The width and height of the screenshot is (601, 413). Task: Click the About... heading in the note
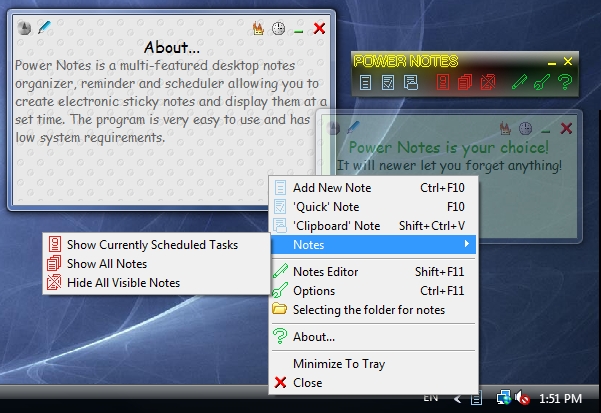[172, 48]
